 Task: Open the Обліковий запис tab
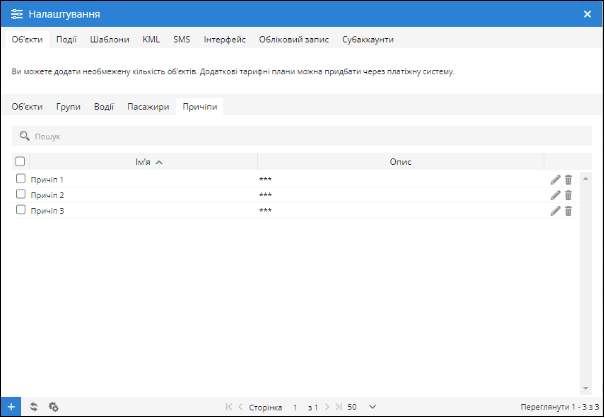click(x=294, y=40)
